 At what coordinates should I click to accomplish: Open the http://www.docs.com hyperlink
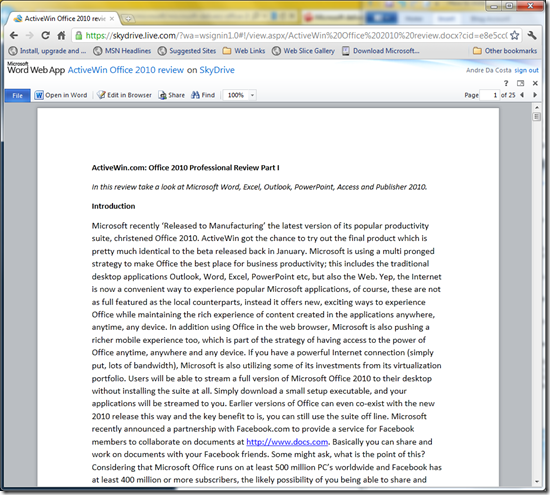point(287,442)
